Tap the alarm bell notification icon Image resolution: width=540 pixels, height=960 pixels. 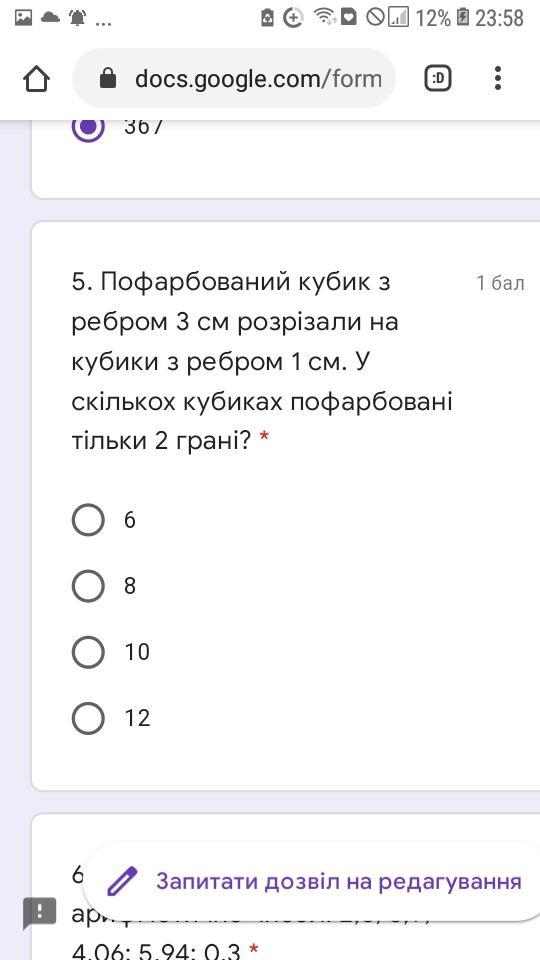pos(78,18)
